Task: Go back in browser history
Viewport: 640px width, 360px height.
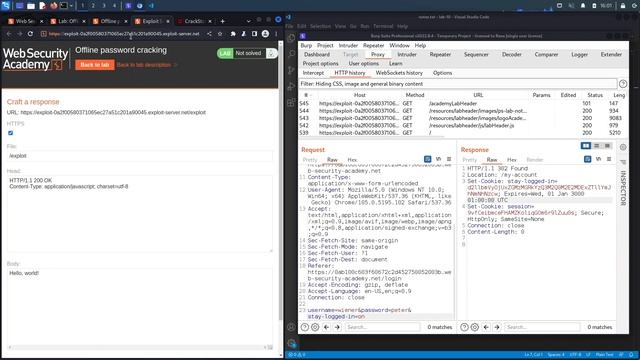Action: (x=9, y=34)
